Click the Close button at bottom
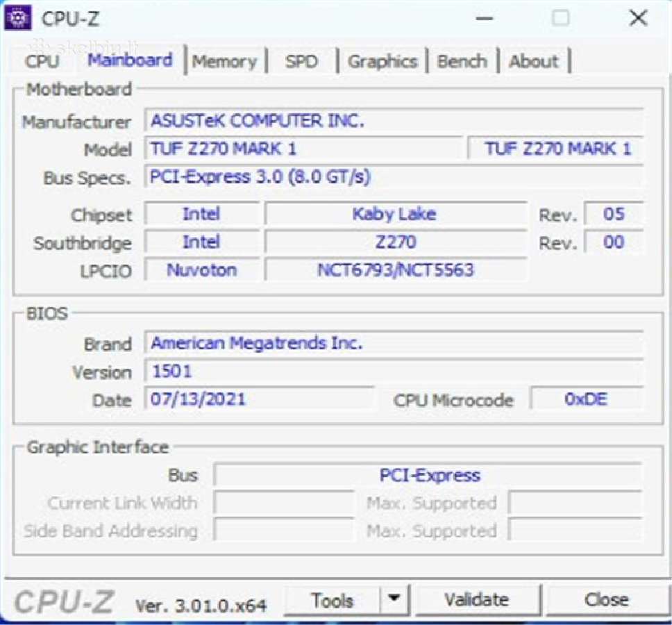Image resolution: width=672 pixels, height=625 pixels. [x=607, y=600]
